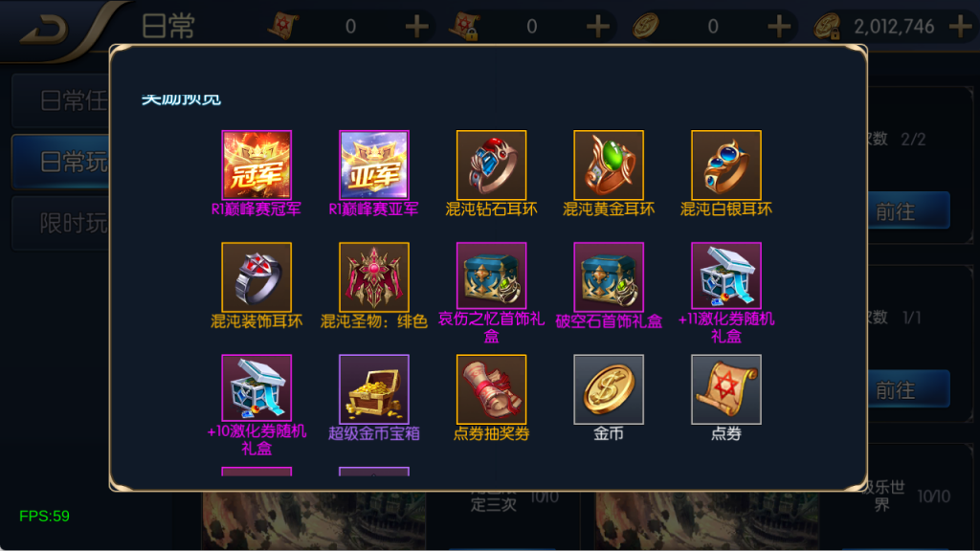This screenshot has height=551, width=980.
Task: Tap the +11激化券随机礼盒 gift box
Action: (x=726, y=276)
